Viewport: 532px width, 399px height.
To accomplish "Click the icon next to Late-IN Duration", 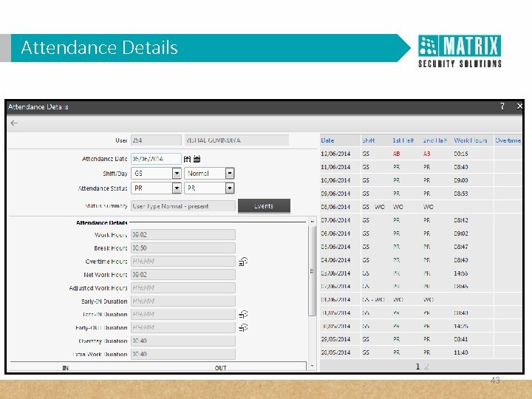I will coord(243,315).
